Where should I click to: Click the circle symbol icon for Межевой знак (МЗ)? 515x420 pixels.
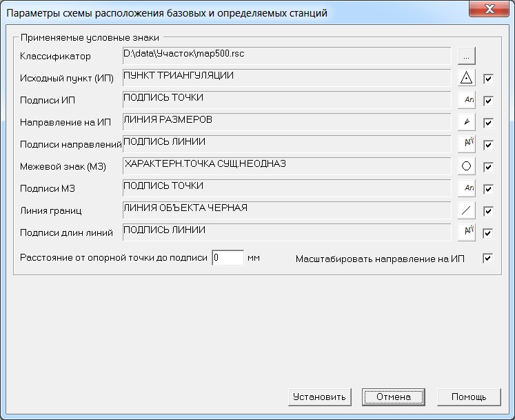[467, 167]
